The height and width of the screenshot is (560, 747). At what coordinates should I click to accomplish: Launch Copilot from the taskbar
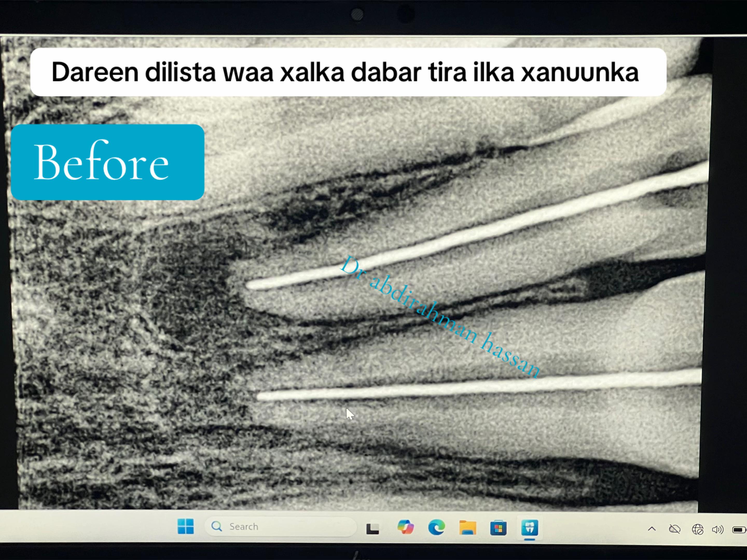(405, 527)
